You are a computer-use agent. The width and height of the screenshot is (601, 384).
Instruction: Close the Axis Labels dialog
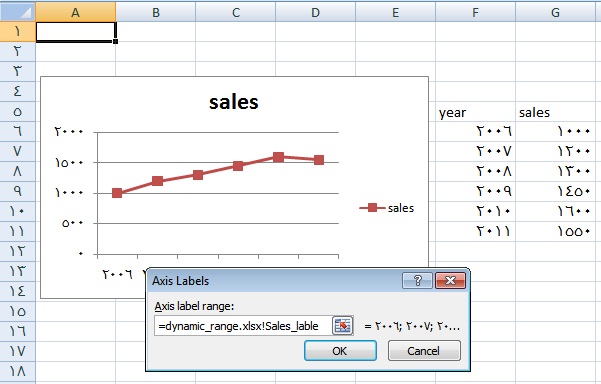click(450, 281)
